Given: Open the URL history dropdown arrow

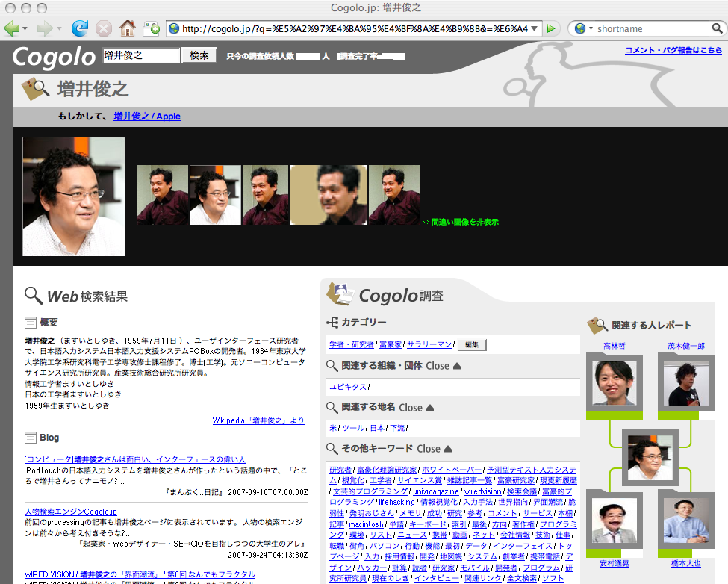Looking at the screenshot, I should click(535, 29).
